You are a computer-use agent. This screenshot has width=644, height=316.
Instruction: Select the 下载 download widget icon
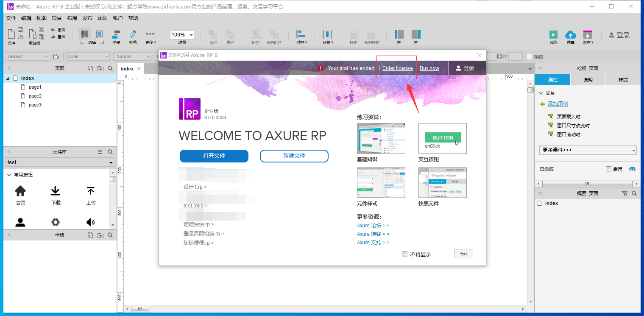coord(56,191)
